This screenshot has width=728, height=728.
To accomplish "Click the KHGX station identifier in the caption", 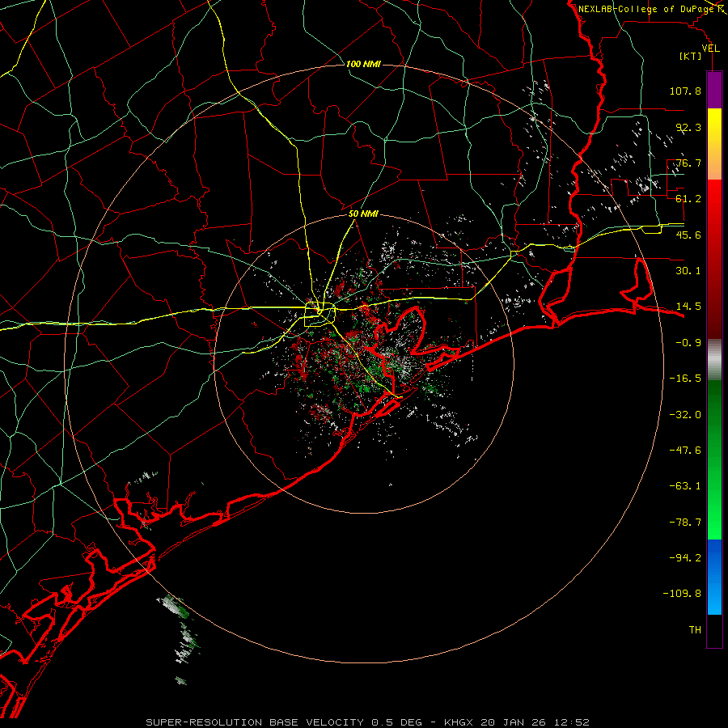I will pyautogui.click(x=459, y=722).
